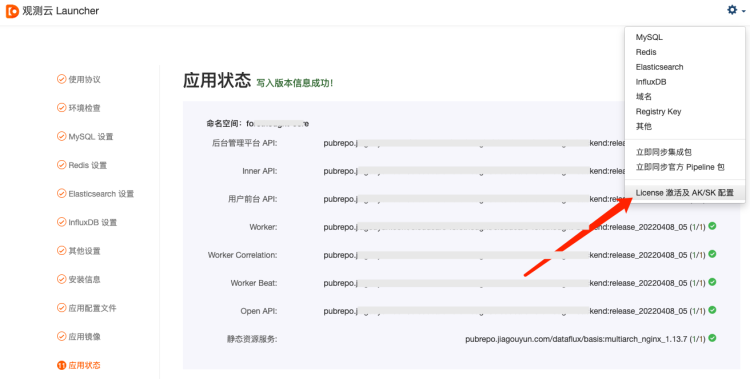Viewport: 750px width, 379px height.
Task: Click the checkmark icon beside Elasticsearch 设置
Action: (61, 193)
